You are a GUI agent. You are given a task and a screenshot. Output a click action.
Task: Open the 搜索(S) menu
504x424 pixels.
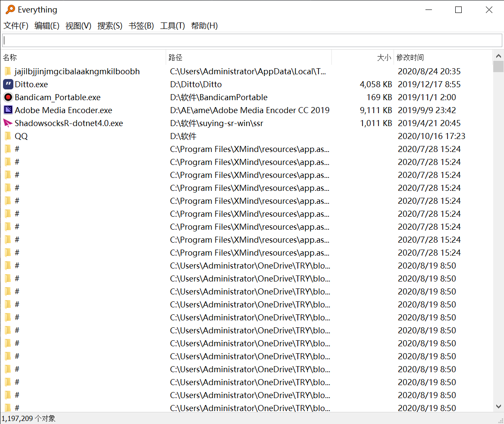110,26
